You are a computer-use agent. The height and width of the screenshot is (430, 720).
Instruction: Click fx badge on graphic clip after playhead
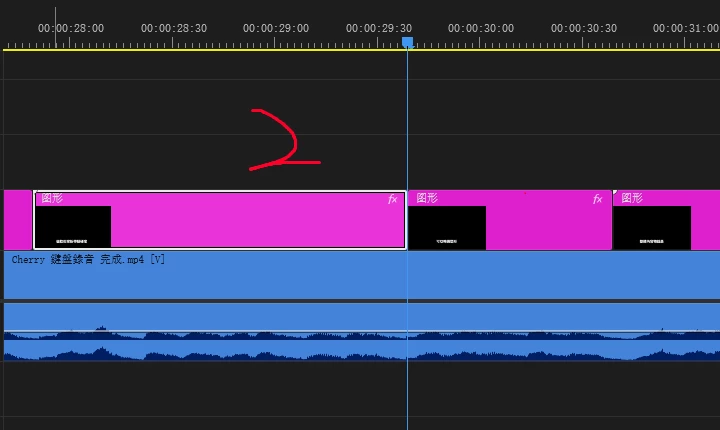[x=597, y=199]
